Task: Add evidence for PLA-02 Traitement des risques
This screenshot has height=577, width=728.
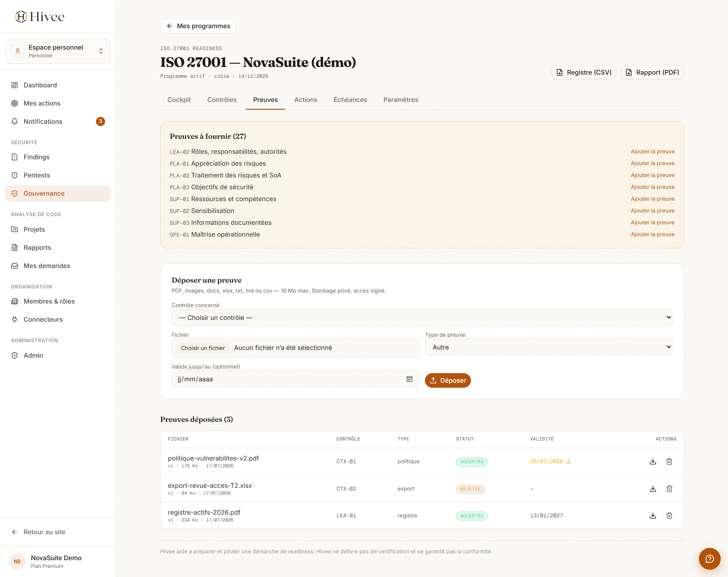Action: click(x=652, y=175)
